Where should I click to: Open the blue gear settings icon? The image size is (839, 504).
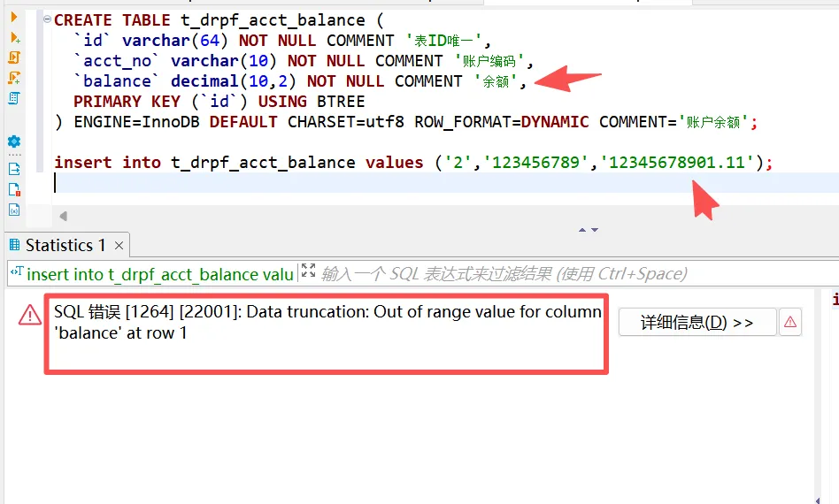point(14,141)
